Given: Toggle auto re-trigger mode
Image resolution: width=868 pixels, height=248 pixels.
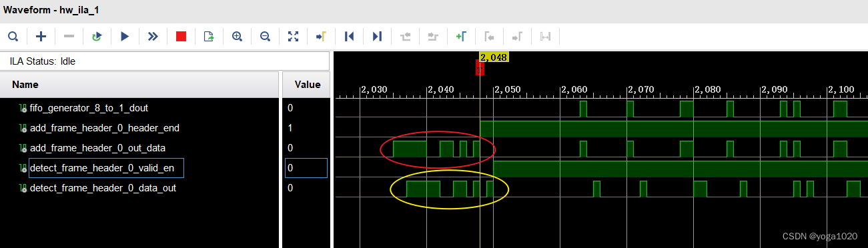Looking at the screenshot, I should (x=97, y=36).
